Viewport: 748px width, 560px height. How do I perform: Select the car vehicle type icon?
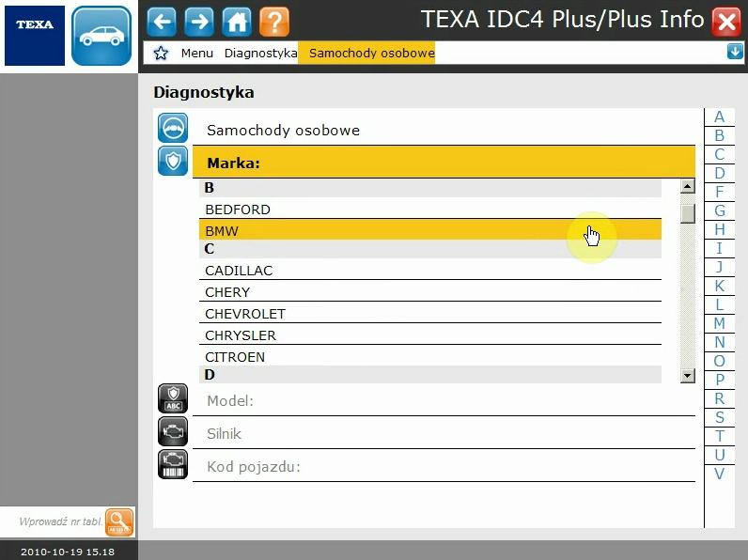[101, 36]
